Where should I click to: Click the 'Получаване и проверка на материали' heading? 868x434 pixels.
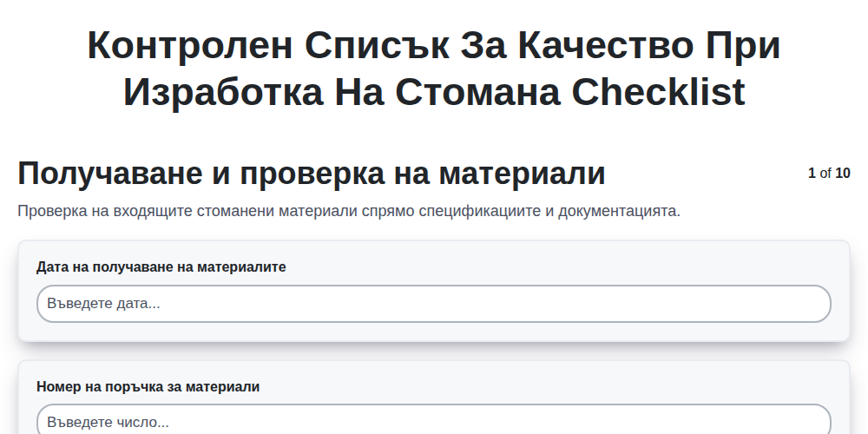[x=311, y=174]
